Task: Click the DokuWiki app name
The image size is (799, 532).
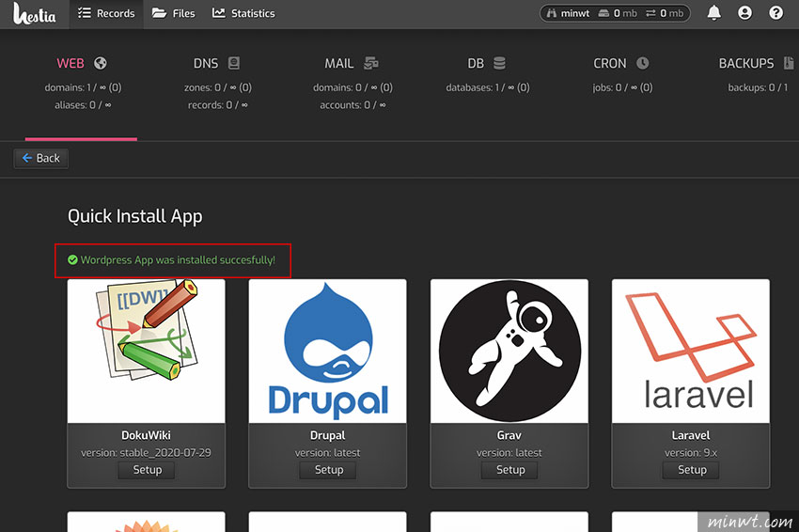Action: (147, 435)
